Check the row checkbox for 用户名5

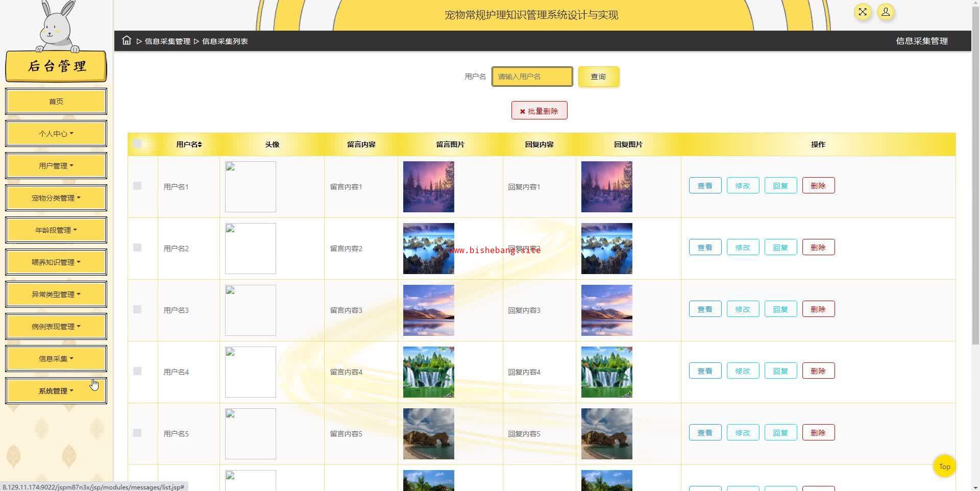coord(137,433)
